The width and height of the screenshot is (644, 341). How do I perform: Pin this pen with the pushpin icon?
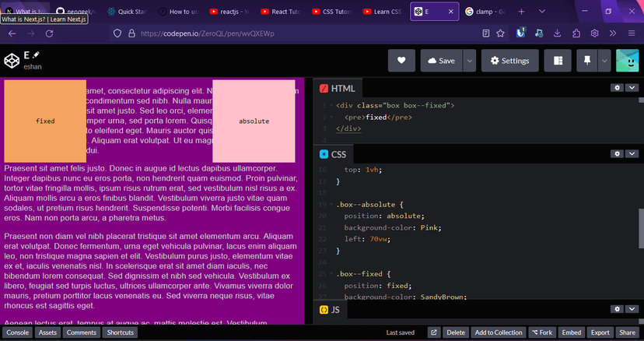(587, 61)
